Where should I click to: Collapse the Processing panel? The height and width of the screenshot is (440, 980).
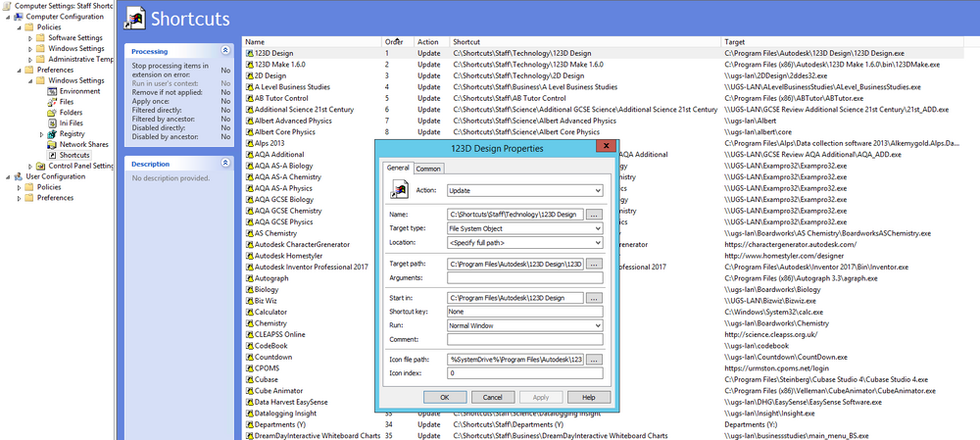pyautogui.click(x=225, y=51)
